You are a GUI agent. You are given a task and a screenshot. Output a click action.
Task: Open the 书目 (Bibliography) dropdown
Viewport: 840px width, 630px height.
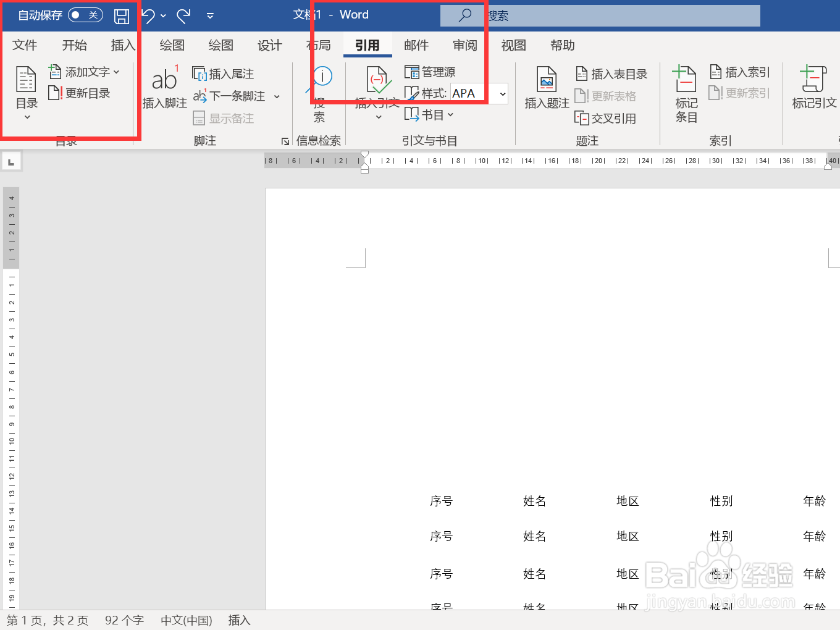pos(429,115)
